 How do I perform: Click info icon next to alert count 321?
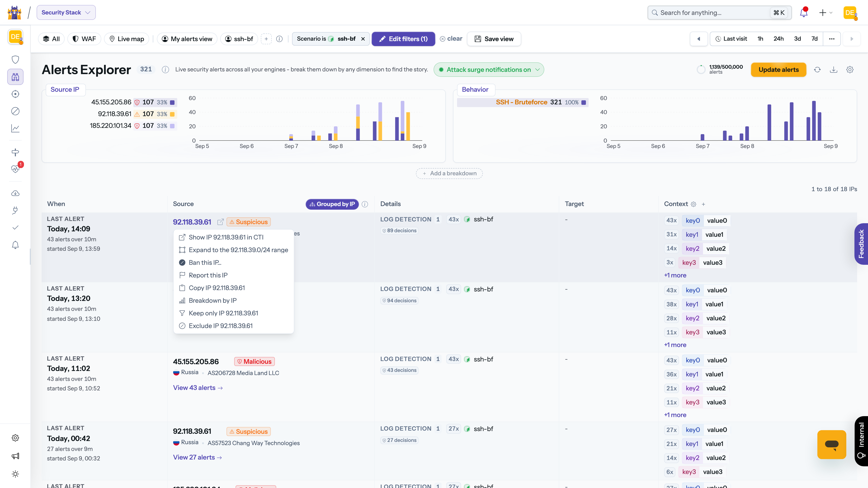[x=165, y=69]
